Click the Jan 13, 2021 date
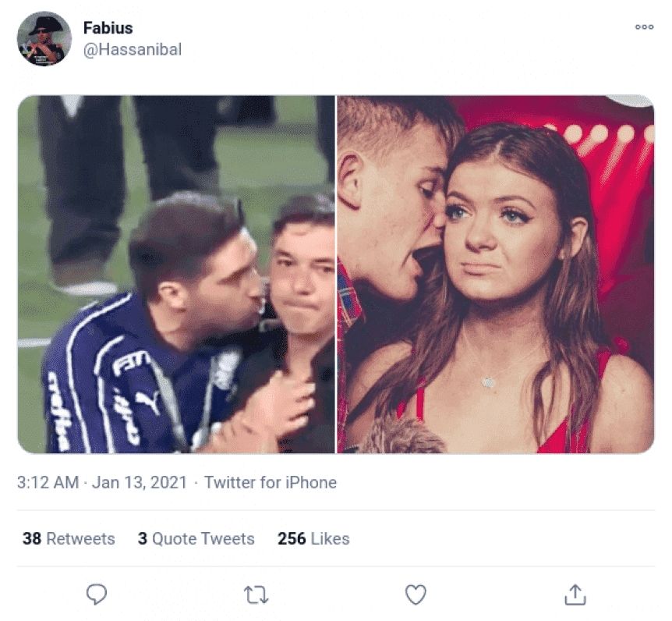The height and width of the screenshot is (621, 672). [140, 482]
